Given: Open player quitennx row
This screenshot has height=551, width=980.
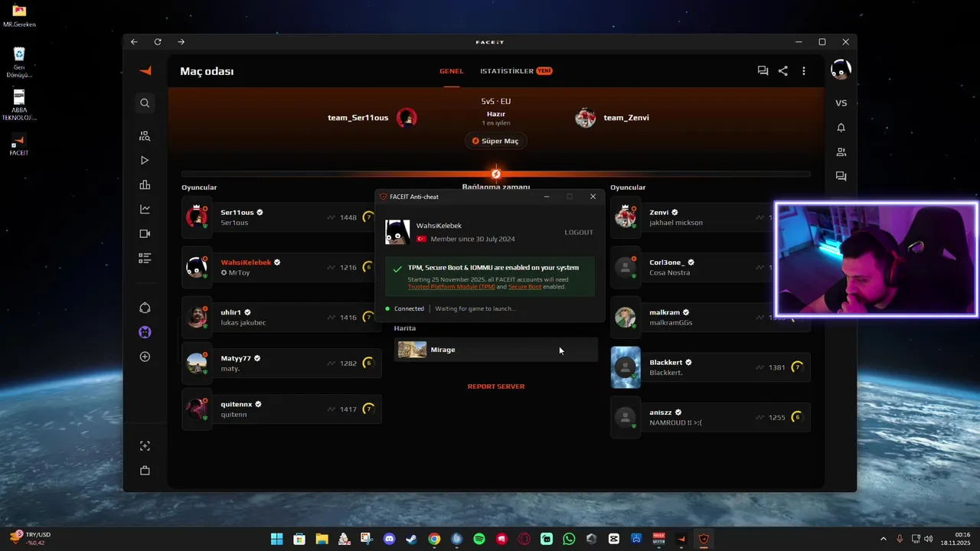Looking at the screenshot, I should pyautogui.click(x=282, y=409).
